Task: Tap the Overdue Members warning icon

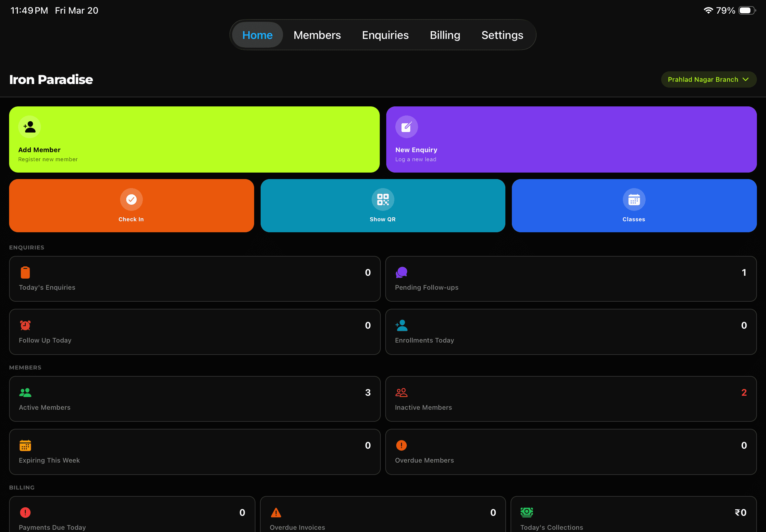Action: tap(402, 445)
